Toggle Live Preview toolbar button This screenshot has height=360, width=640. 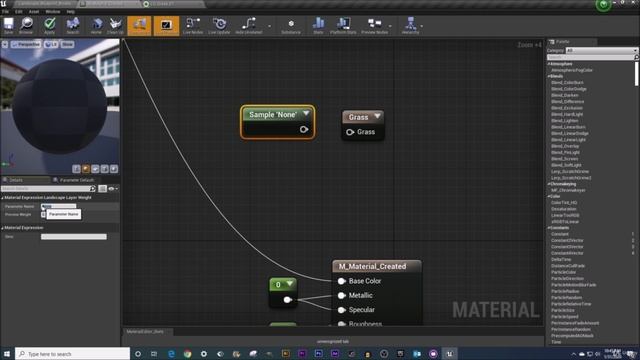tap(166, 26)
